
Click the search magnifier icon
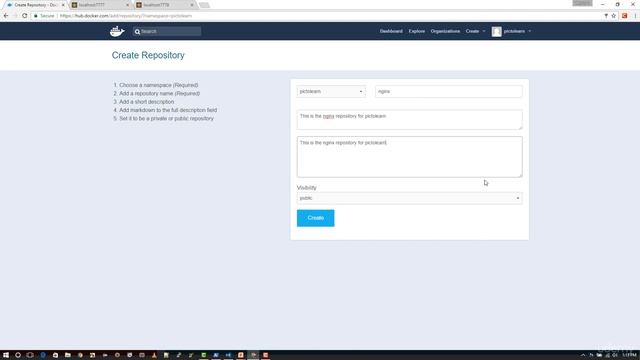click(137, 31)
